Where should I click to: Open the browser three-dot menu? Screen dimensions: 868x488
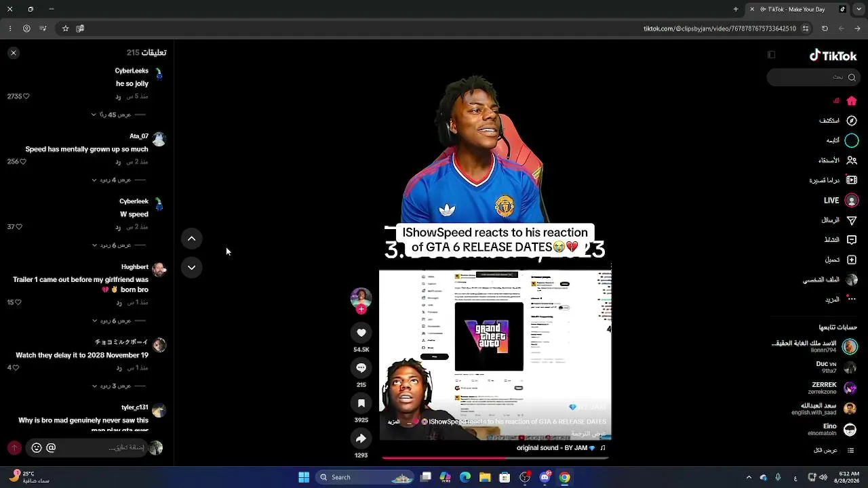(x=10, y=28)
